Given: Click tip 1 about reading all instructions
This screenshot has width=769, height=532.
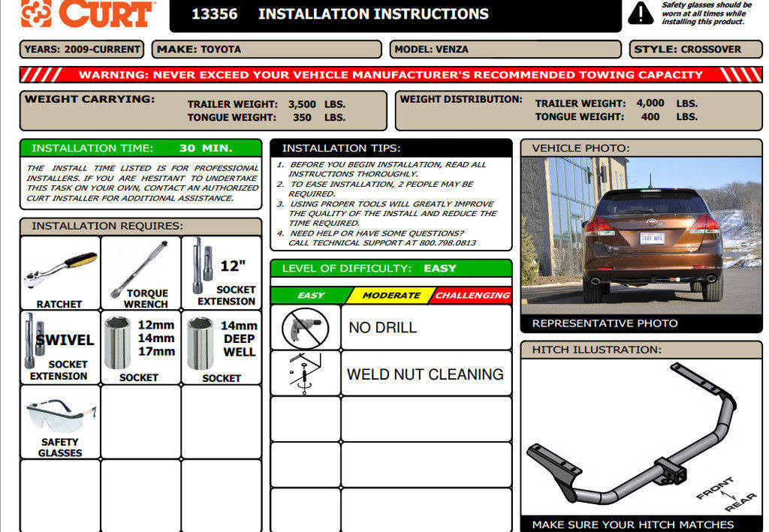Looking at the screenshot, I should (381, 169).
